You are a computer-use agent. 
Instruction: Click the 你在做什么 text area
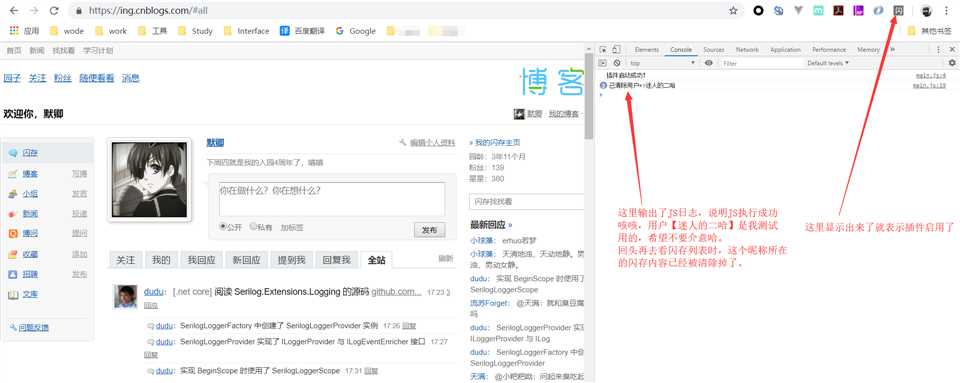click(331, 199)
